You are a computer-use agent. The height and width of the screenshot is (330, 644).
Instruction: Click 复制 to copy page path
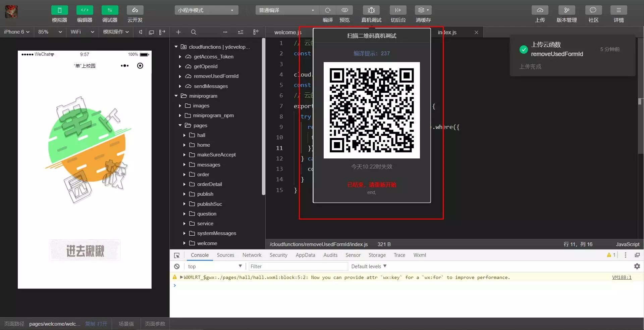[x=90, y=324]
